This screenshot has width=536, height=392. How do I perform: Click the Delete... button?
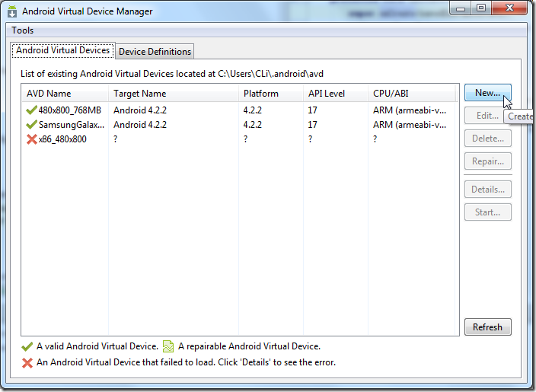click(x=488, y=139)
